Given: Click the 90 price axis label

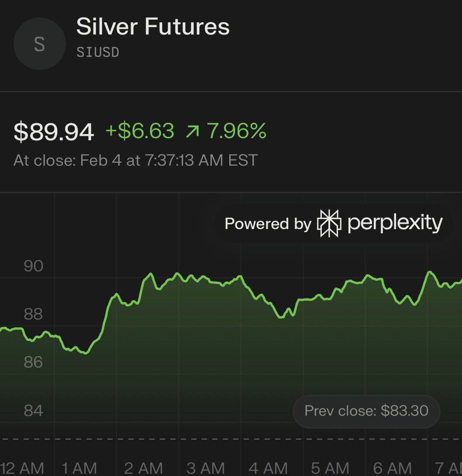Looking at the screenshot, I should pos(34,266).
